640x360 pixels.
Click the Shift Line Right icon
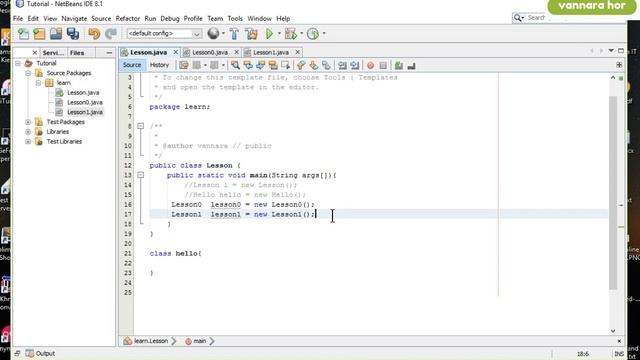pyautogui.click(x=355, y=65)
